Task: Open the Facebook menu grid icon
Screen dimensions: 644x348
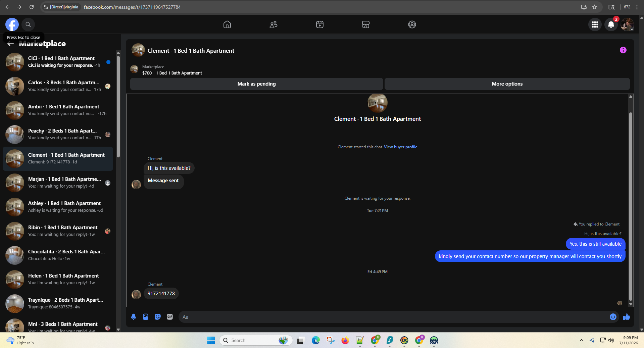Action: (595, 24)
